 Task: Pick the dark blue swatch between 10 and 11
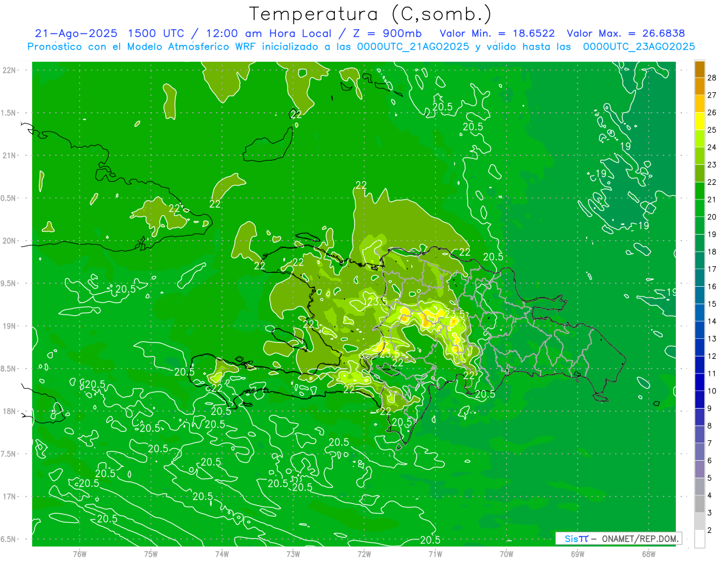click(699, 382)
